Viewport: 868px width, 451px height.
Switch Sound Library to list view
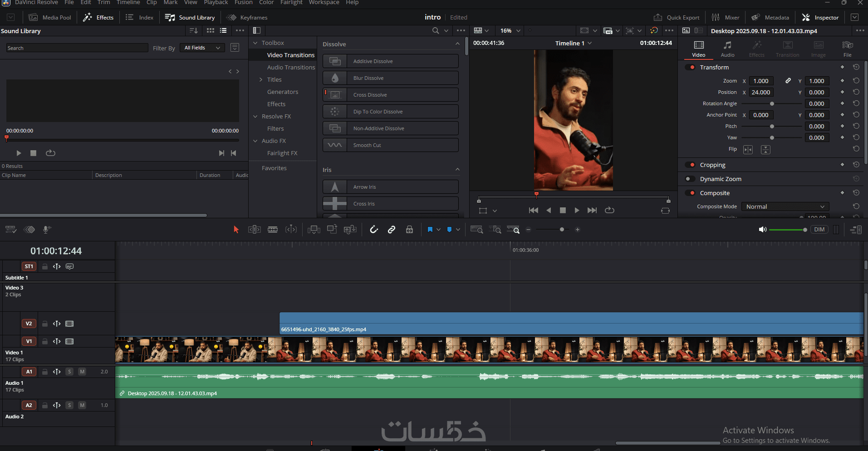coord(223,30)
